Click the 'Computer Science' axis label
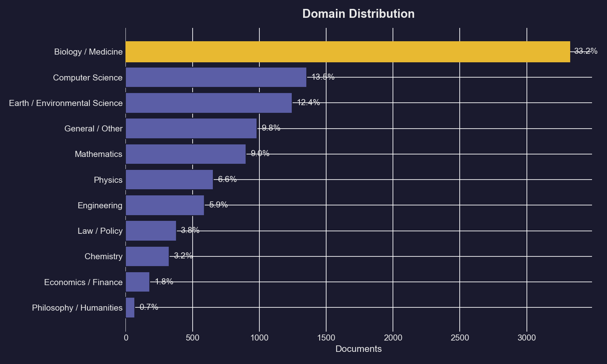The width and height of the screenshot is (607, 364). [88, 77]
